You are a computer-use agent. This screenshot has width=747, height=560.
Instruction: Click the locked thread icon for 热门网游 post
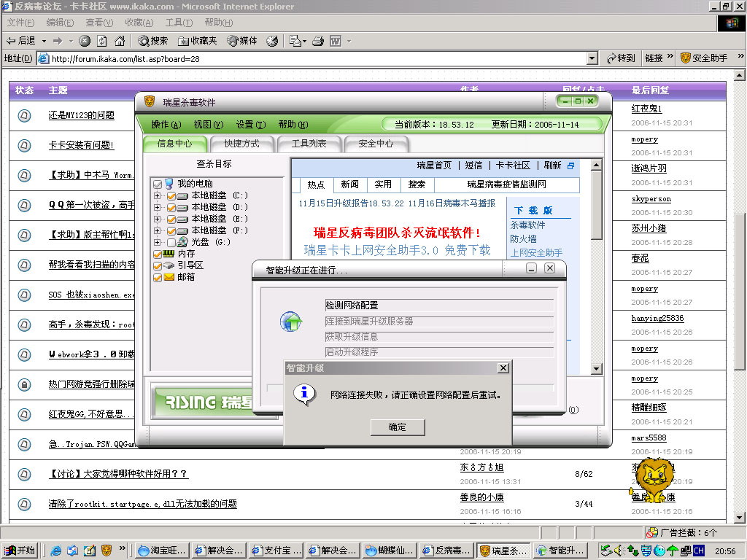point(24,384)
